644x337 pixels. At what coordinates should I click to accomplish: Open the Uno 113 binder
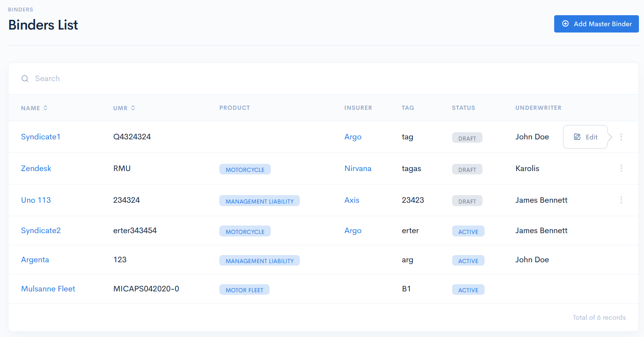(x=36, y=200)
